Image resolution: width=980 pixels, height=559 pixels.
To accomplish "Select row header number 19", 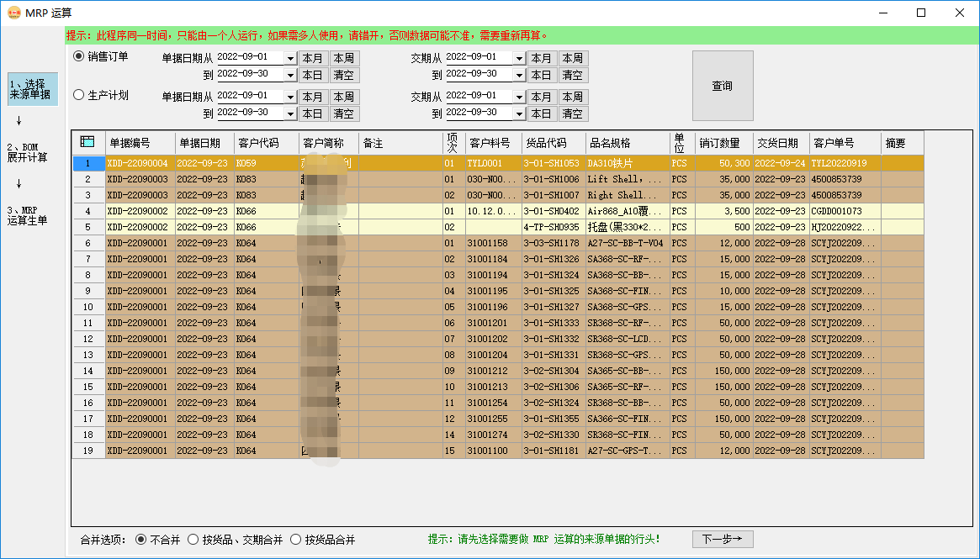I will tap(88, 451).
